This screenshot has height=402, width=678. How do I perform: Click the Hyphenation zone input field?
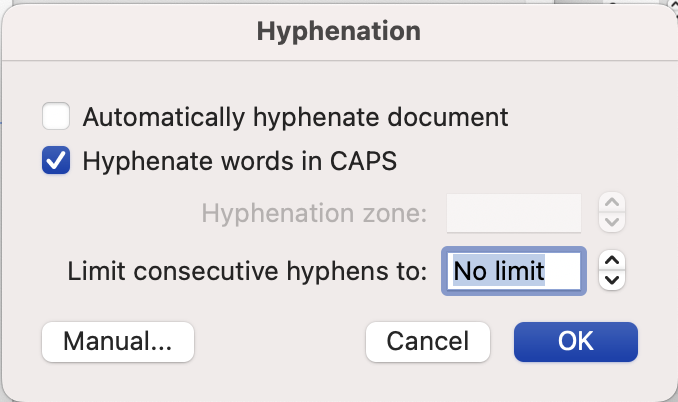(x=514, y=213)
